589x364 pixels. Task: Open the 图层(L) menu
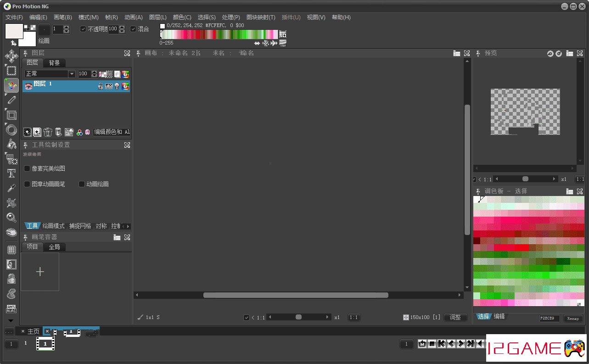tap(158, 17)
